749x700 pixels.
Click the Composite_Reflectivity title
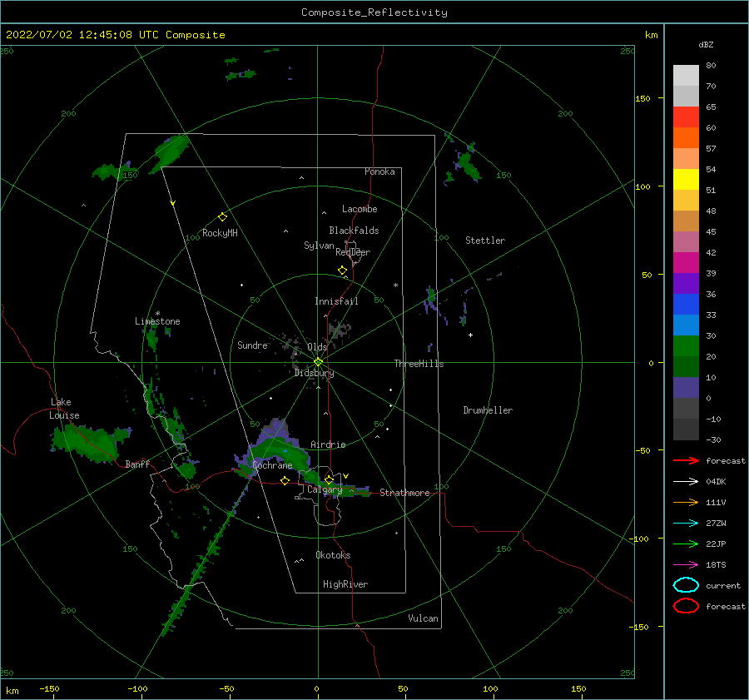374,12
